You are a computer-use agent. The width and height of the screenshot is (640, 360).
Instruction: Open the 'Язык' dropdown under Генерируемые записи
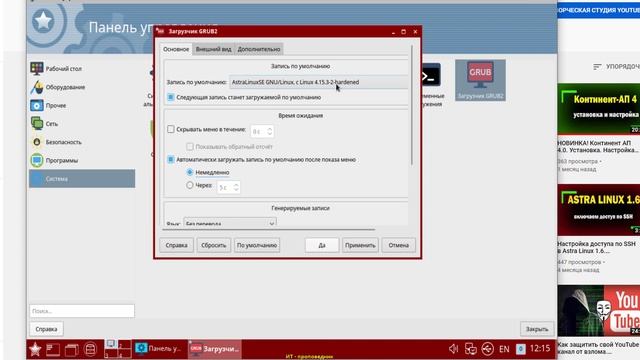230,223
